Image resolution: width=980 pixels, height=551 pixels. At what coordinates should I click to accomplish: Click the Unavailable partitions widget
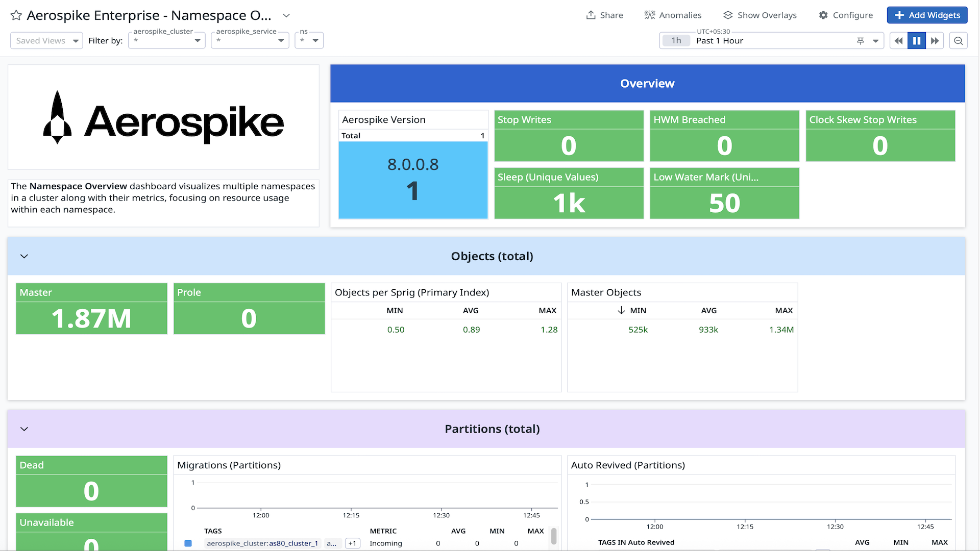click(x=92, y=532)
